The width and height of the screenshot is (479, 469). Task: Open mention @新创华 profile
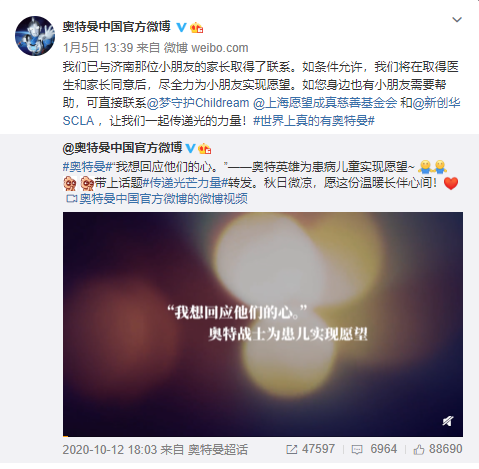(437, 103)
